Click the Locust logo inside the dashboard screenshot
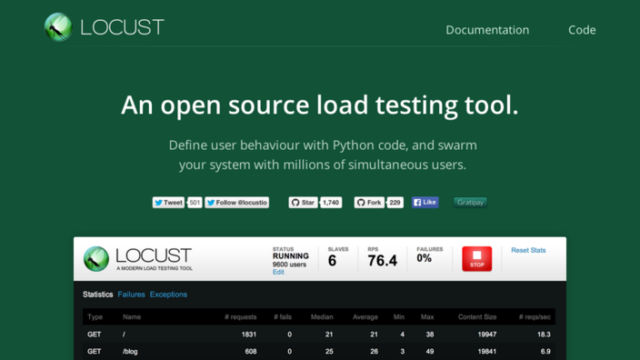640x360 pixels. coord(138,259)
